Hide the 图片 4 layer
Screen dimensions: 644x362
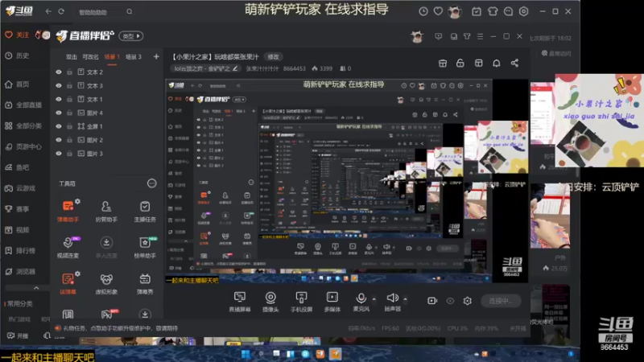tap(59, 113)
